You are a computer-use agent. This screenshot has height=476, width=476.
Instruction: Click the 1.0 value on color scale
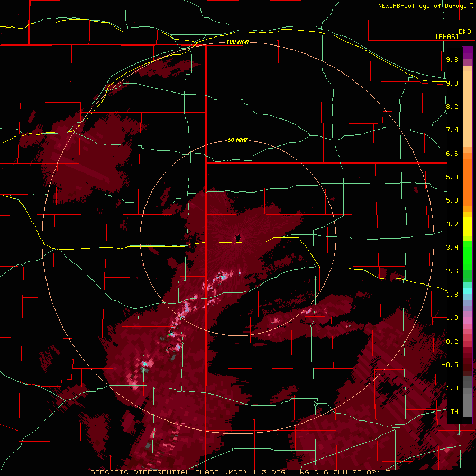click(452, 318)
